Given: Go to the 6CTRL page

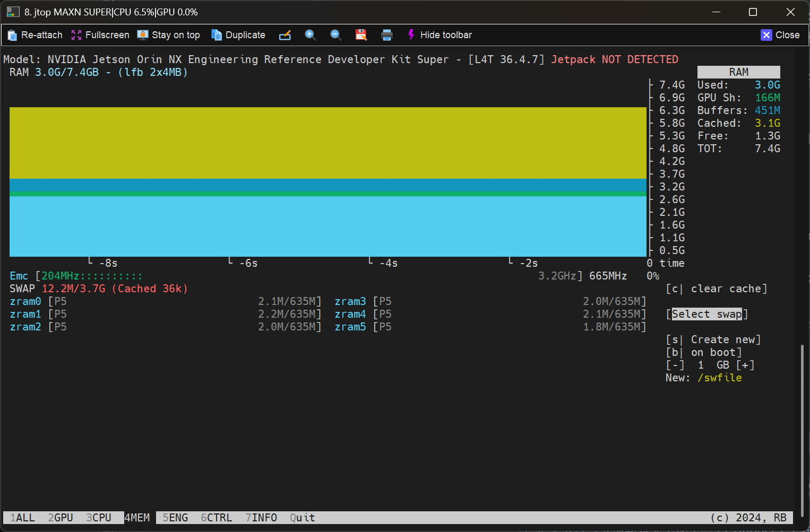Looking at the screenshot, I should click(x=217, y=518).
